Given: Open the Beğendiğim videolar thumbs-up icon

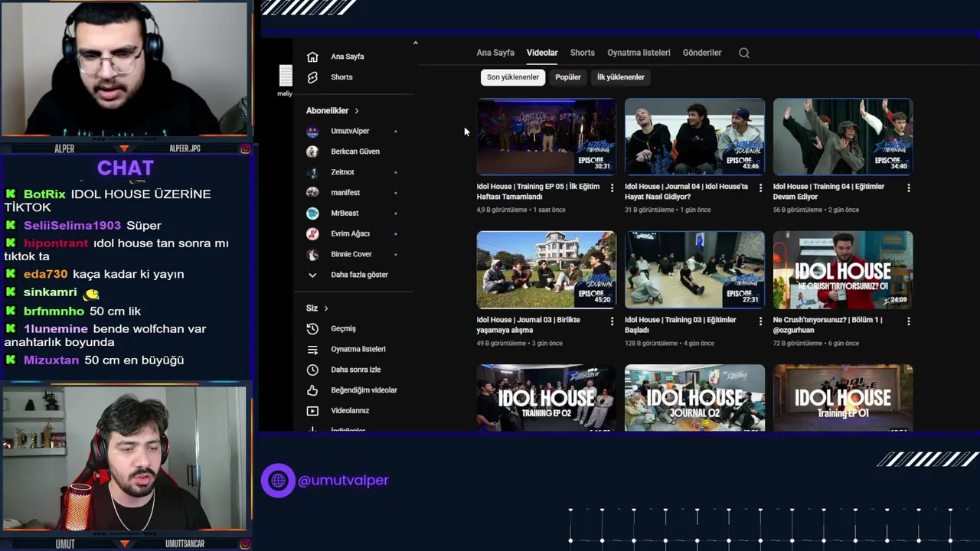Looking at the screenshot, I should coord(312,390).
